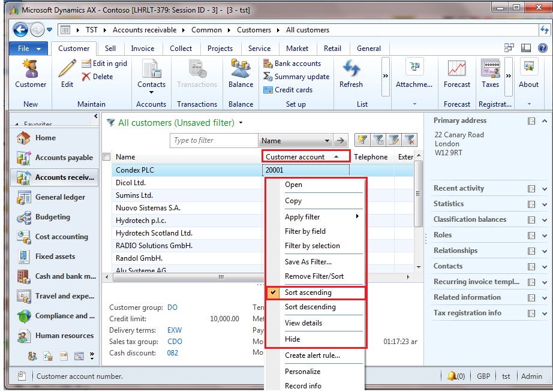The width and height of the screenshot is (553, 392).
Task: Click the Customer group DO link
Action: coord(173,307)
